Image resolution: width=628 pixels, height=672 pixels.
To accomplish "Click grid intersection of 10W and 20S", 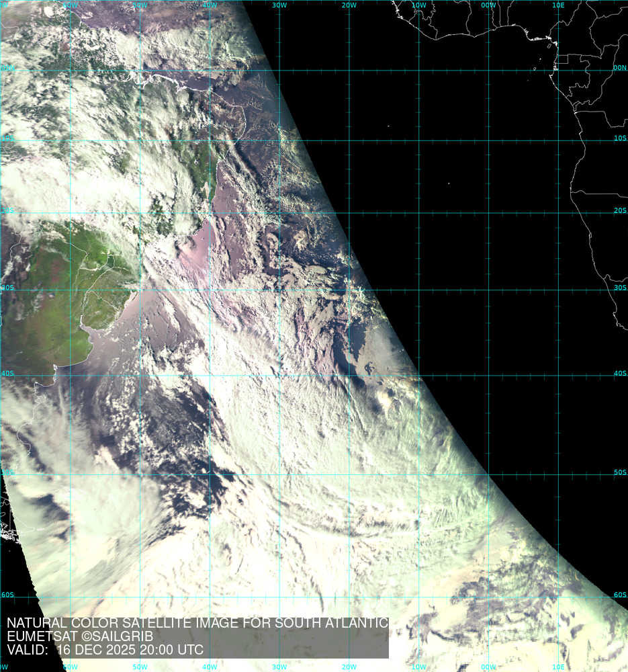I will pos(419,214).
